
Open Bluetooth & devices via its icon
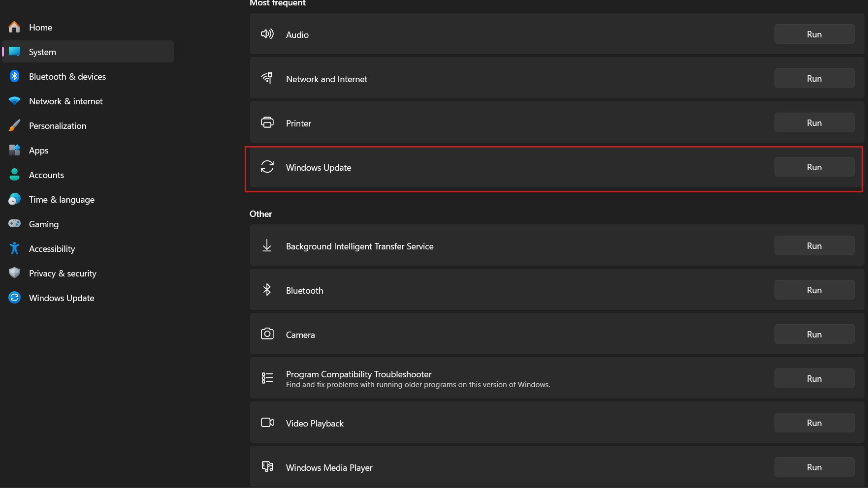pos(15,76)
